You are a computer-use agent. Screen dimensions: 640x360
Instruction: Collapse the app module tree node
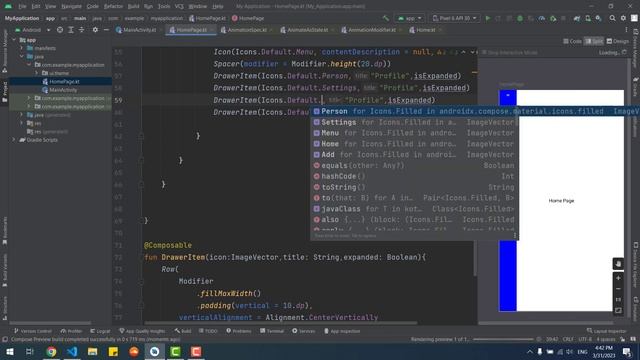pyautogui.click(x=14, y=40)
